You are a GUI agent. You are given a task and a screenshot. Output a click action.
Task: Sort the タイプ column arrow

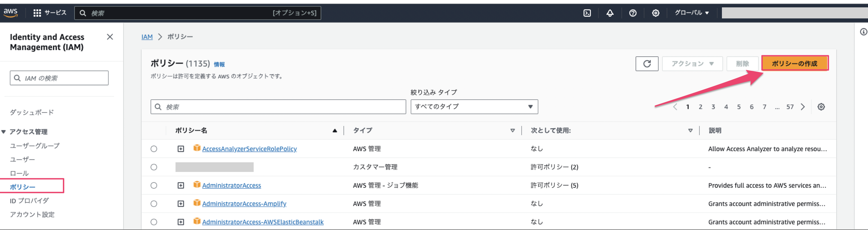[x=512, y=131]
